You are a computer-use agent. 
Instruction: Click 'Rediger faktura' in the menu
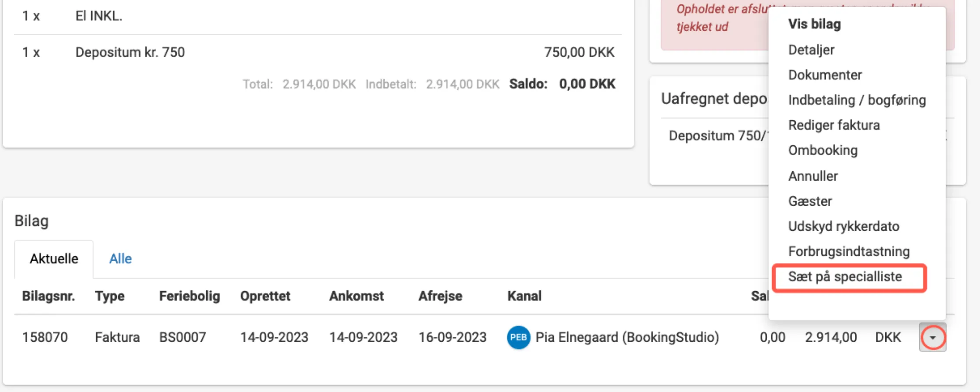point(834,125)
